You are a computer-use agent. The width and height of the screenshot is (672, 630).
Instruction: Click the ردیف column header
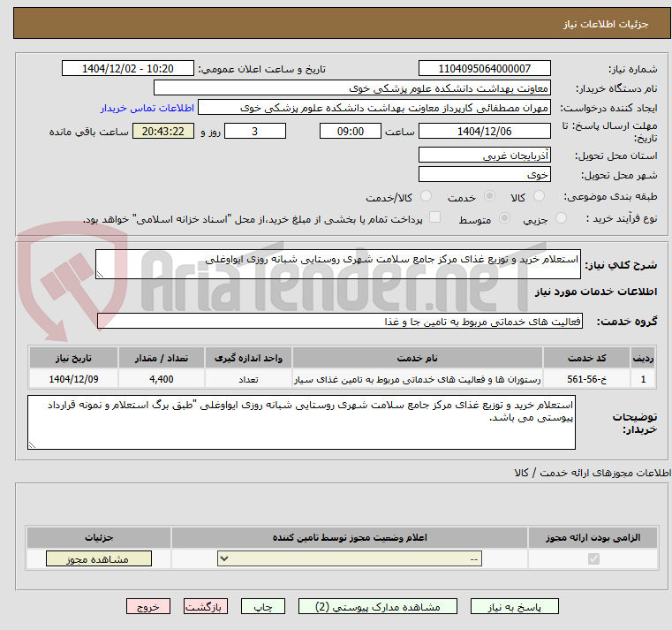pos(643,358)
